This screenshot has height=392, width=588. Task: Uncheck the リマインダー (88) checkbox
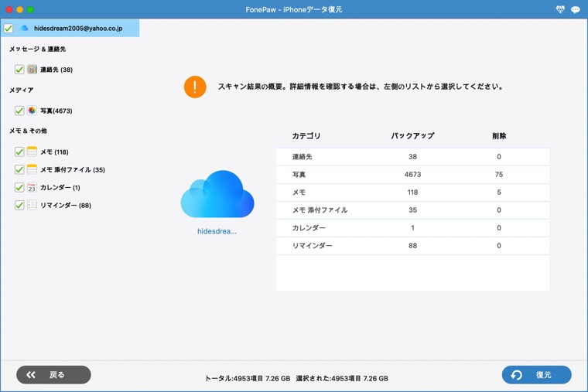pyautogui.click(x=19, y=205)
